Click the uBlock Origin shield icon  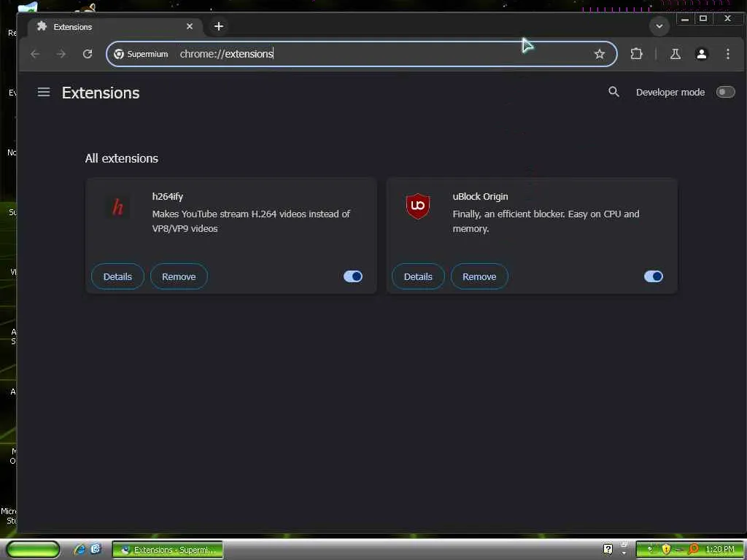[x=418, y=206]
